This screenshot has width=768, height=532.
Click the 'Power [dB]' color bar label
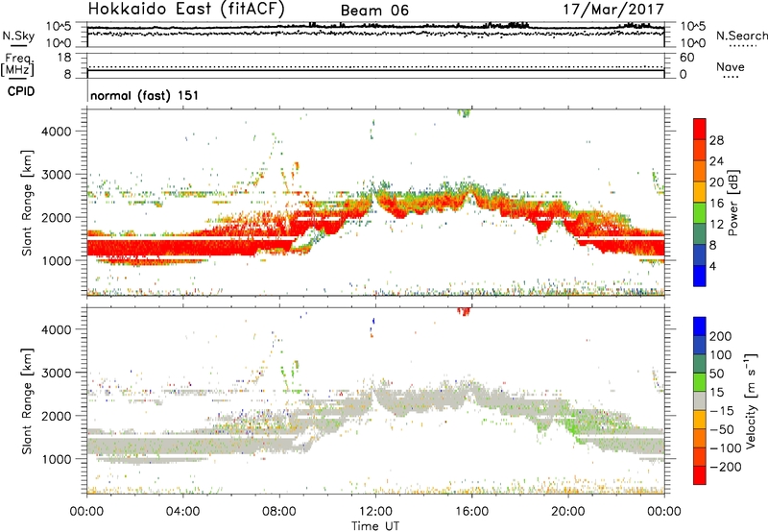[732, 203]
